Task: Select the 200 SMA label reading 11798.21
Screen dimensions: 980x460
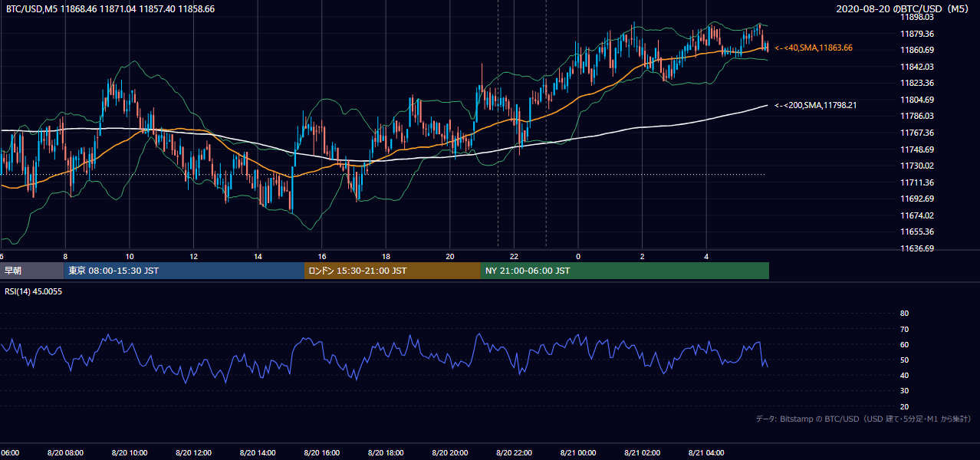Action: [x=815, y=105]
